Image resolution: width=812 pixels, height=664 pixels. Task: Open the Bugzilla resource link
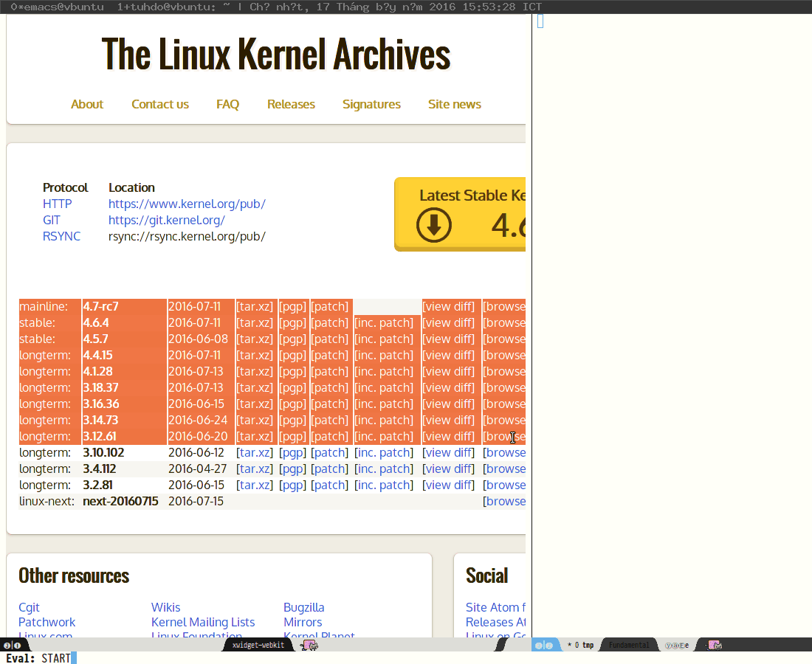point(304,608)
